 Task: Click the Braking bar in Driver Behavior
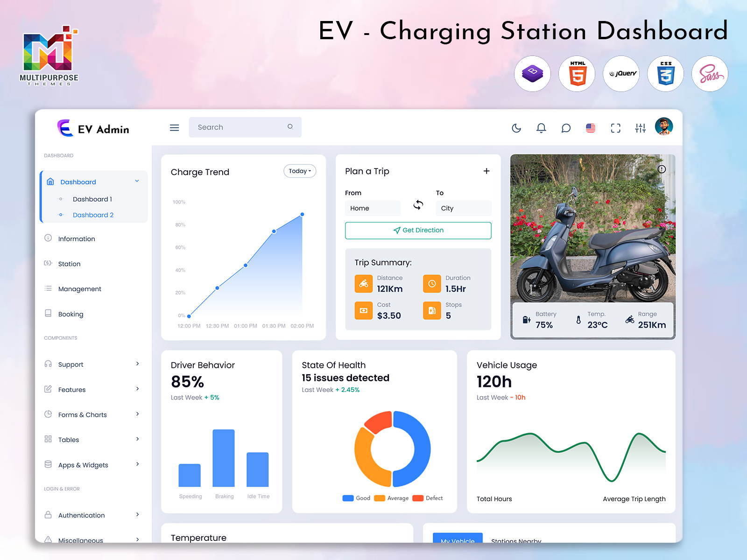tap(224, 458)
